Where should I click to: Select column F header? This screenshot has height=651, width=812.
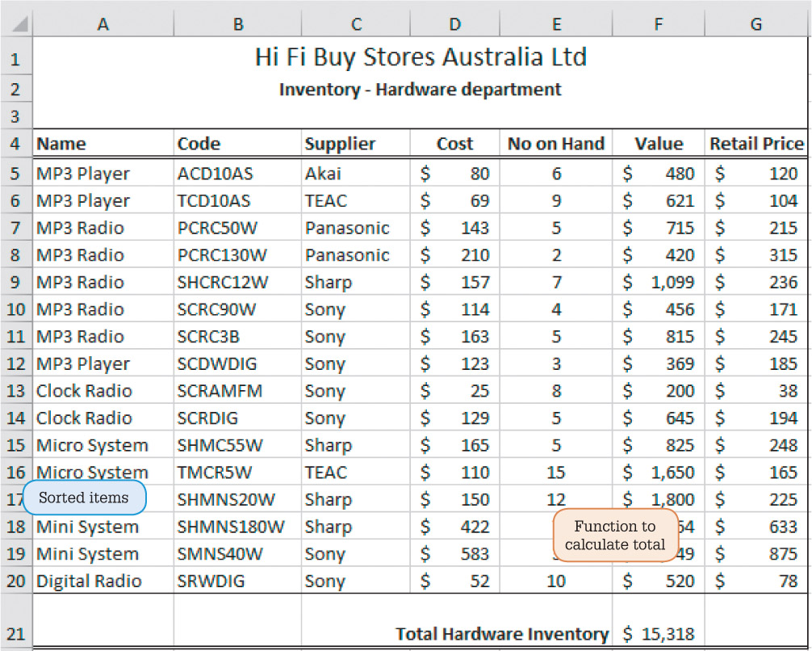coord(658,24)
